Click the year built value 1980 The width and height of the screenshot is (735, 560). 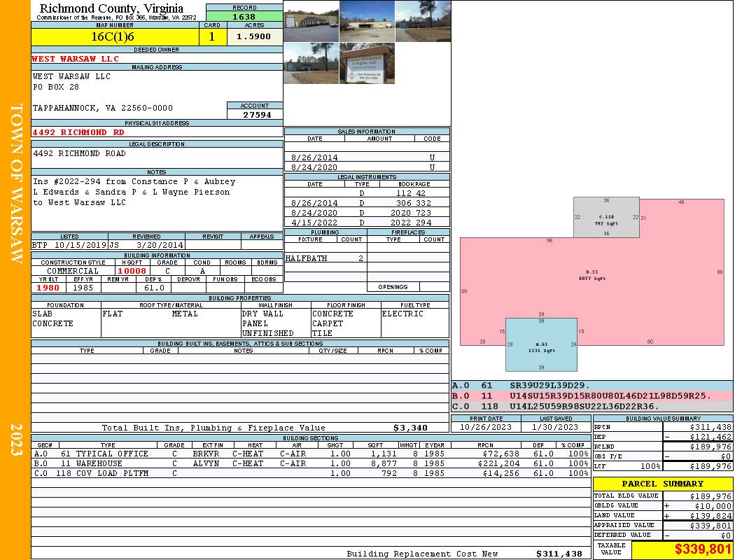tap(48, 288)
